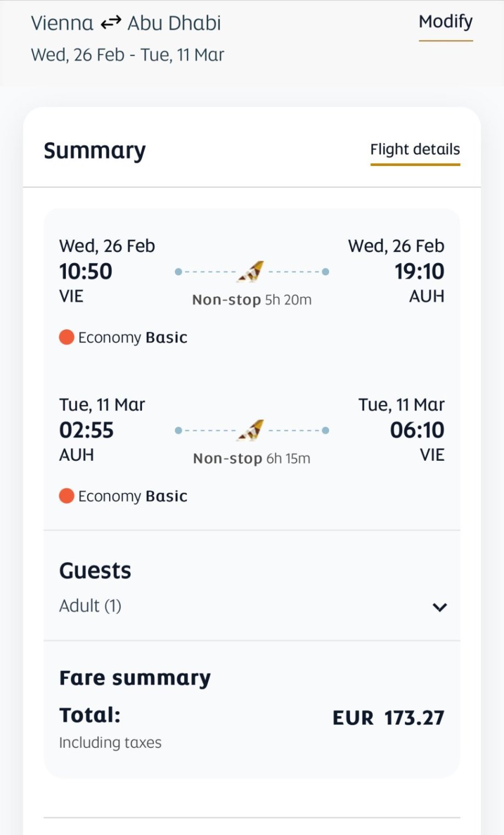Tap the 02:55 return departure time
504x835 pixels.
[86, 430]
